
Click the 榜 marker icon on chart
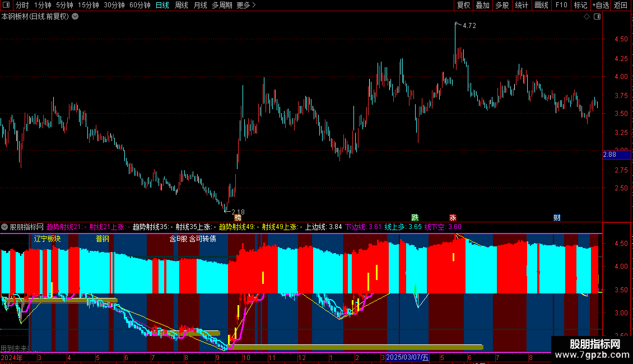point(238,218)
